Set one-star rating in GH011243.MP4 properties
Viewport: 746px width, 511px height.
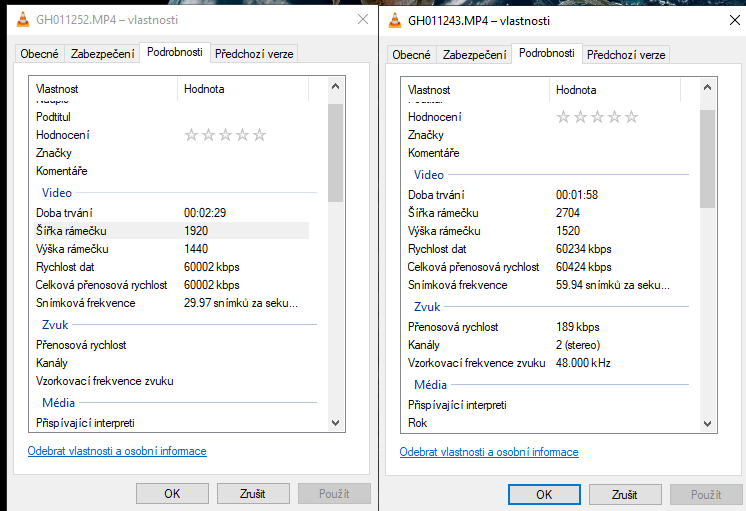coord(563,117)
